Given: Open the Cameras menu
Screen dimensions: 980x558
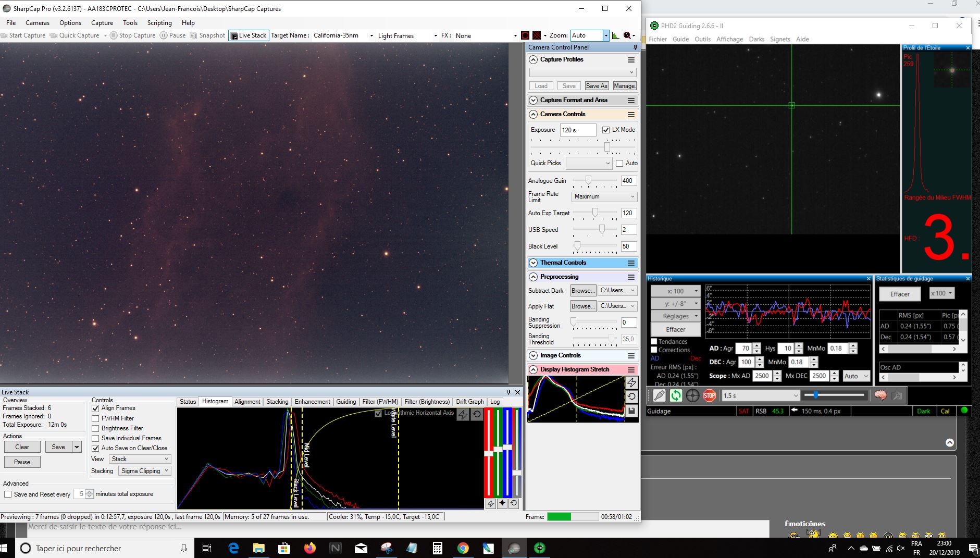Looking at the screenshot, I should [38, 23].
